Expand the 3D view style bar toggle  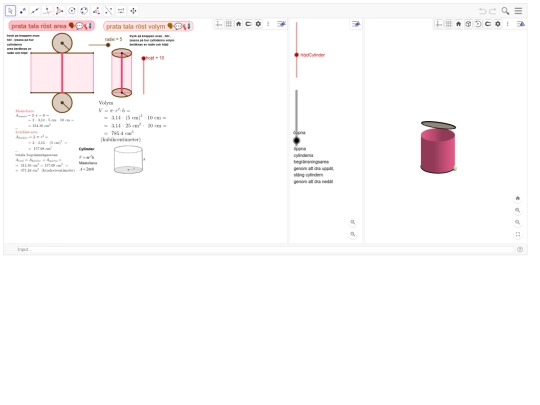coord(521,24)
